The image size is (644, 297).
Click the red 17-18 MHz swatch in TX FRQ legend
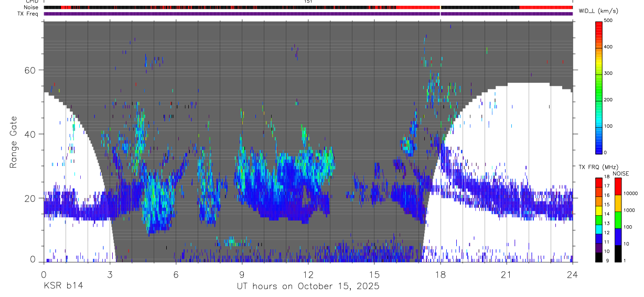click(599, 182)
